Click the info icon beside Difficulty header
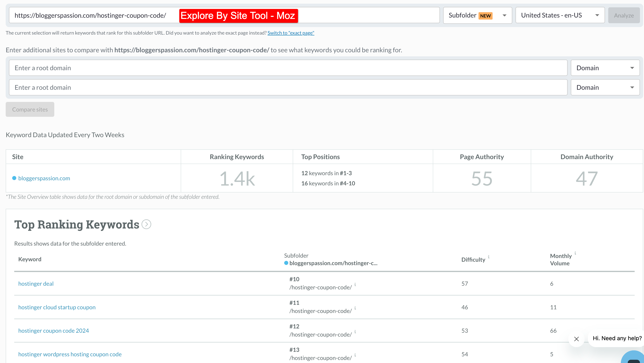 489,257
